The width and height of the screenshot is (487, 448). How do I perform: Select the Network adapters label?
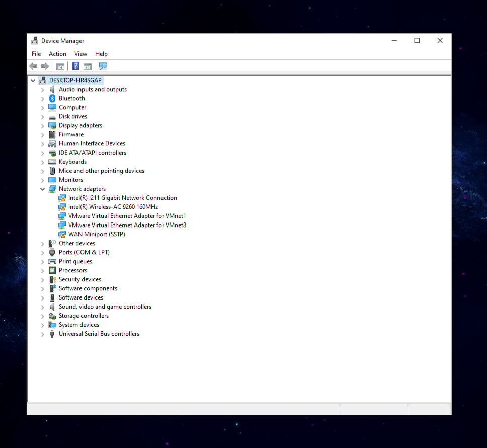pos(83,189)
